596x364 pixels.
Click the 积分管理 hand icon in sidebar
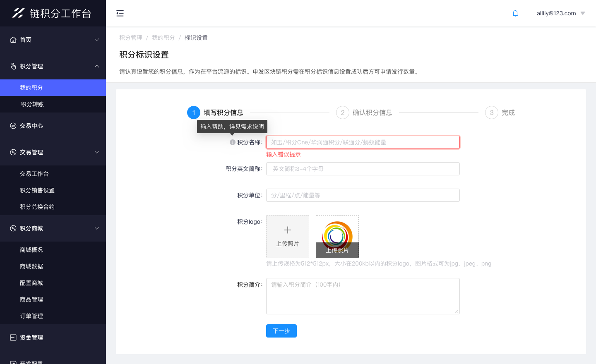pyautogui.click(x=13, y=66)
